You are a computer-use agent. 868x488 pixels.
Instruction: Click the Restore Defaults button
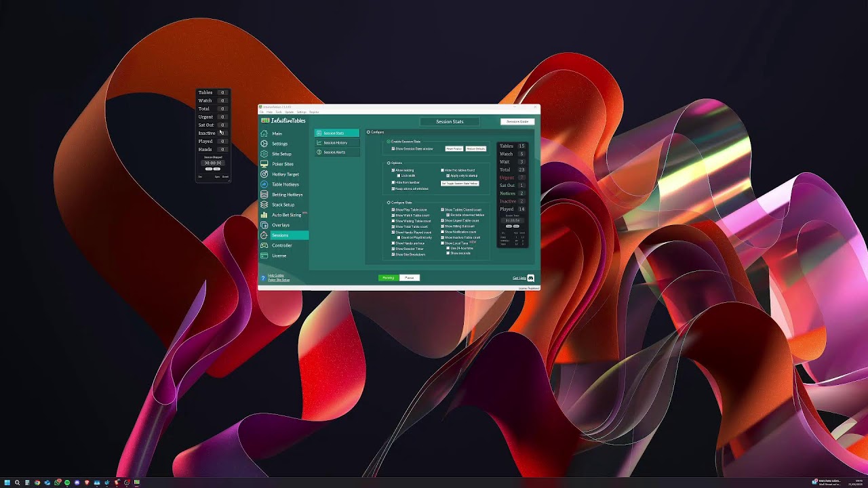tap(475, 148)
